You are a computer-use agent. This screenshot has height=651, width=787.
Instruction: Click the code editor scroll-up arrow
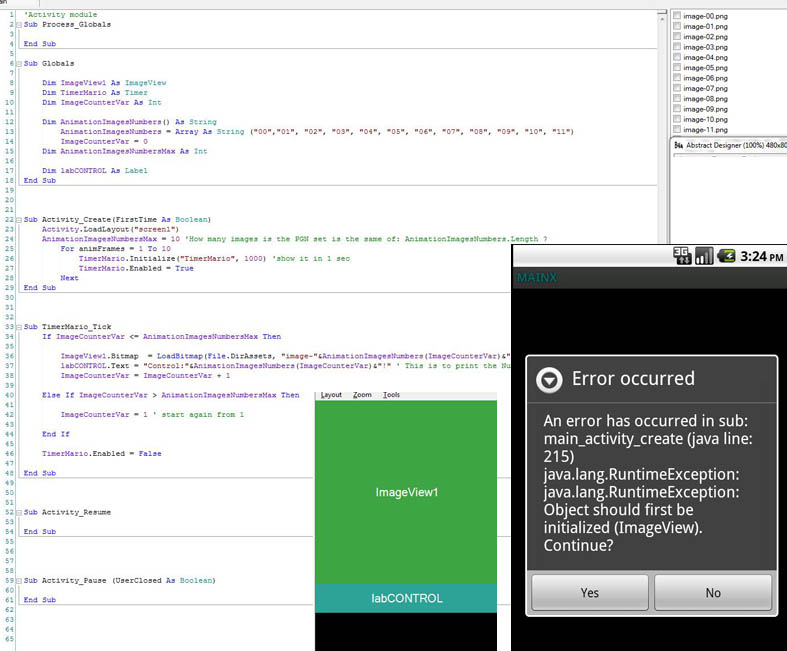coord(662,17)
